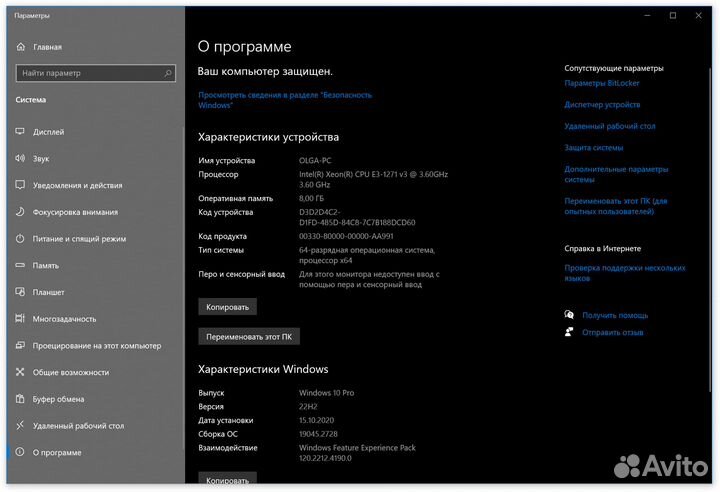Click the Power and sleep icon
Screen dimensions: 720x492
pos(20,238)
